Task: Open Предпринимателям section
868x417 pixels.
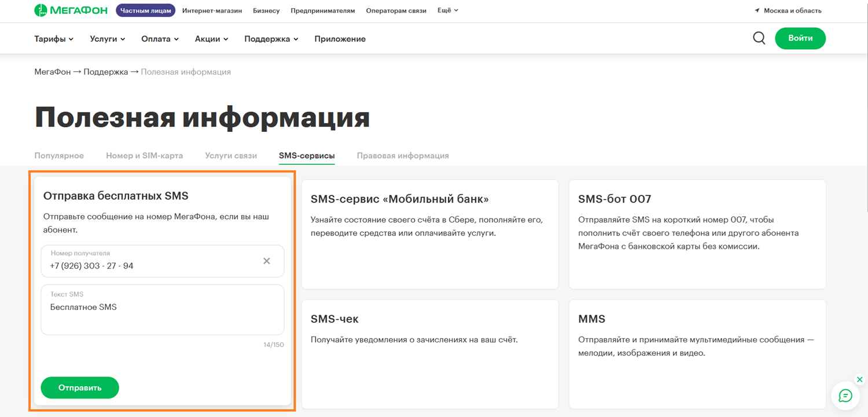Action: [x=323, y=10]
